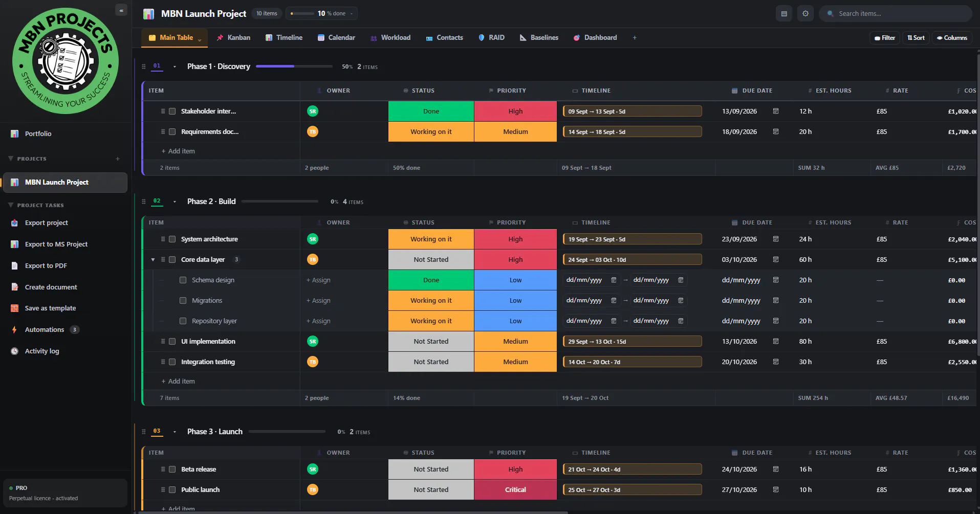
Task: Open calendar picker for System architecture due date
Action: pyautogui.click(x=776, y=239)
